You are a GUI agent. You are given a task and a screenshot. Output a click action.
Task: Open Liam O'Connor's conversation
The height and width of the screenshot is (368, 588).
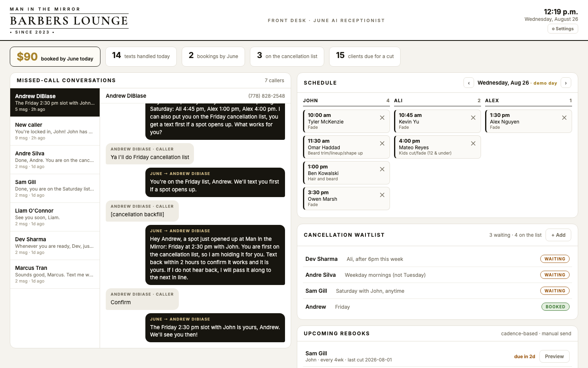[x=55, y=217]
